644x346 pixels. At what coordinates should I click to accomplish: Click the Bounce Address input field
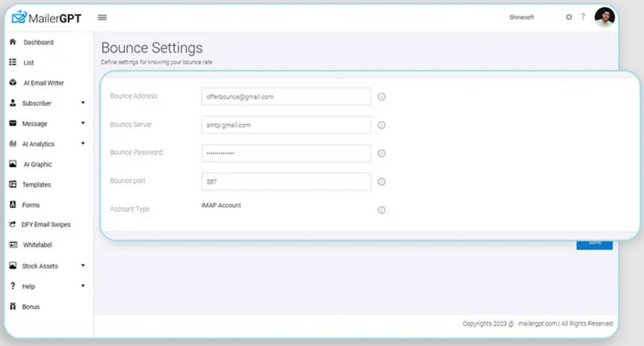[x=286, y=97]
